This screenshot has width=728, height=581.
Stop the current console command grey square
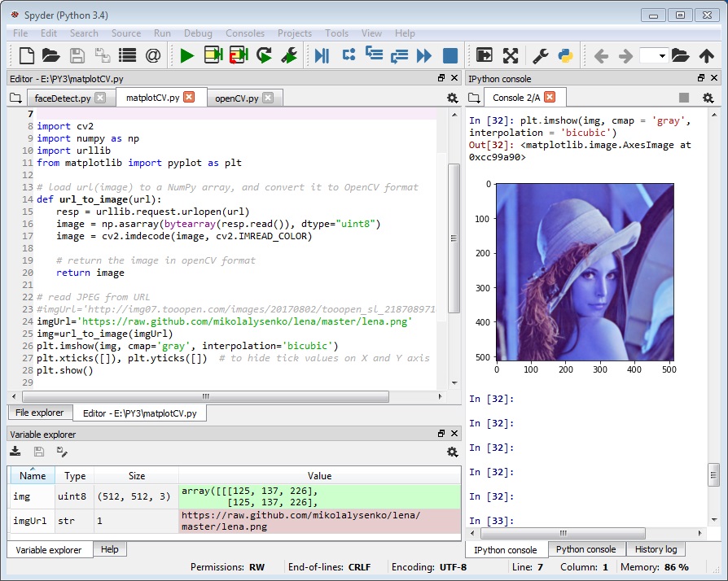(x=683, y=98)
